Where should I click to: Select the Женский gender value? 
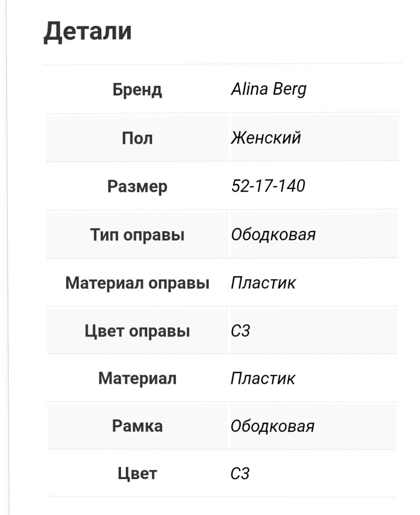tap(266, 138)
